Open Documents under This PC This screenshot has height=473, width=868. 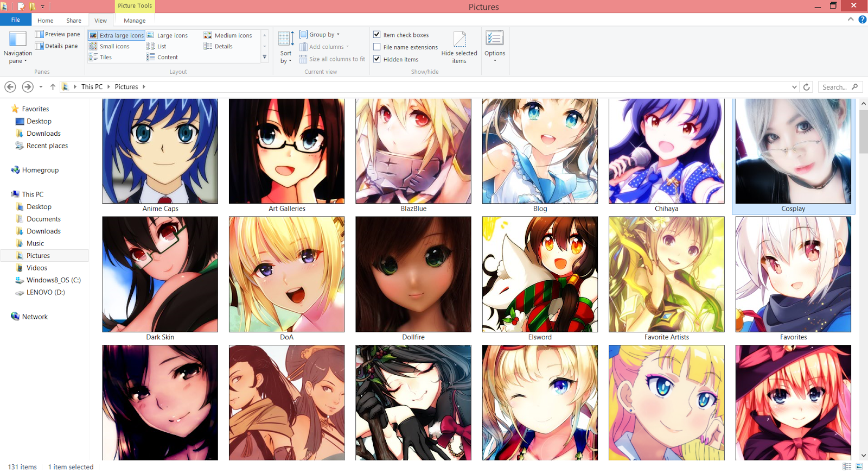(38, 219)
